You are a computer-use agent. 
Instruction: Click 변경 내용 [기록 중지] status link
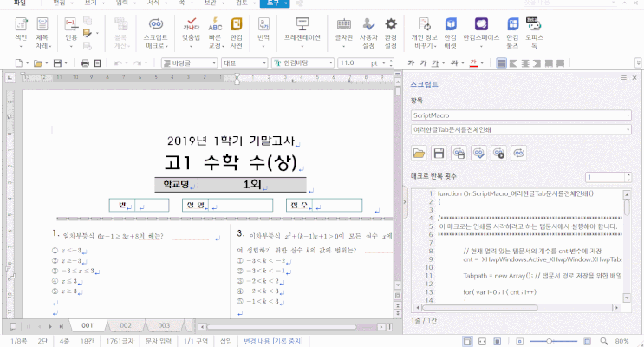coord(273,341)
